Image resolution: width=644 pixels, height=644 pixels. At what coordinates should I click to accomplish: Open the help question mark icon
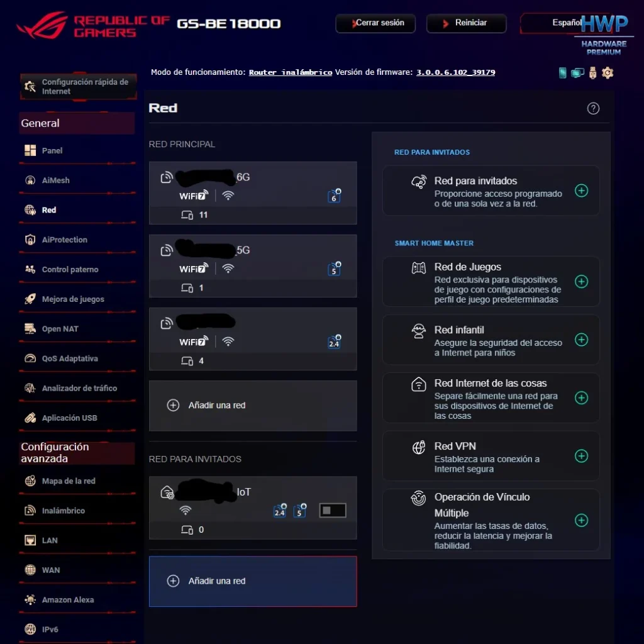pos(593,108)
